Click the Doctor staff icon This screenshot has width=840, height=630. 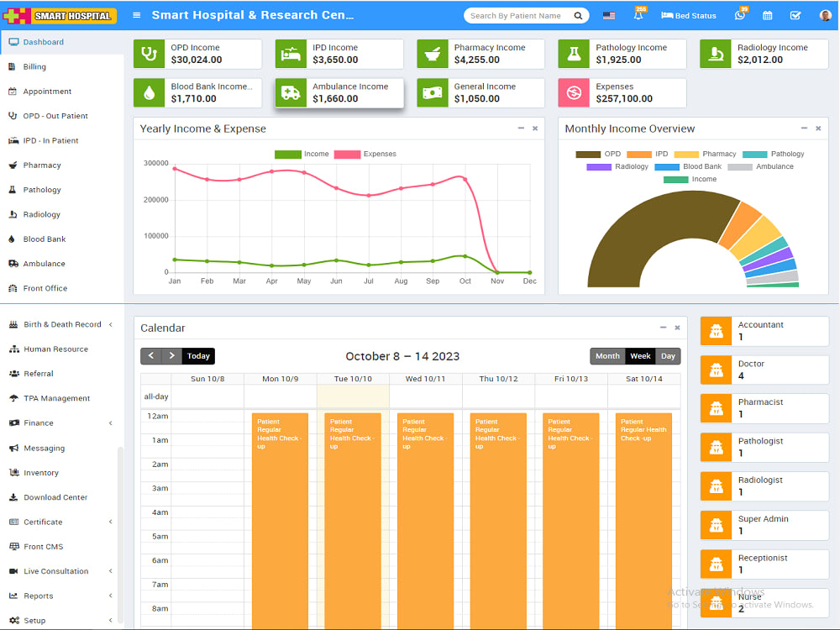coord(717,370)
